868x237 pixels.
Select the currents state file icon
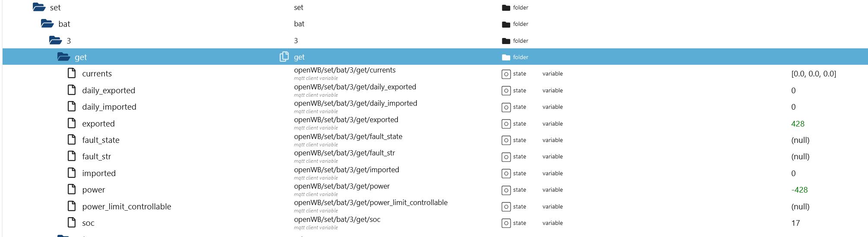[x=72, y=73]
